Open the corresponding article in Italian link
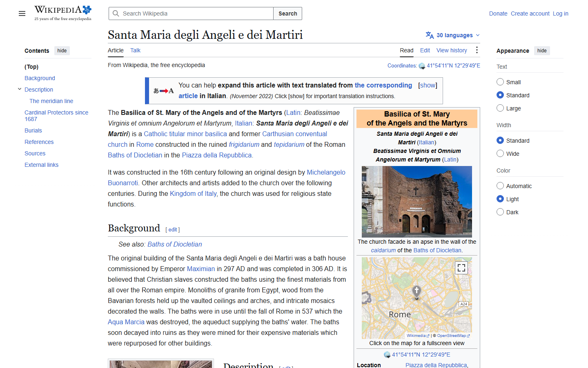This screenshot has width=588, height=368. click(x=295, y=90)
